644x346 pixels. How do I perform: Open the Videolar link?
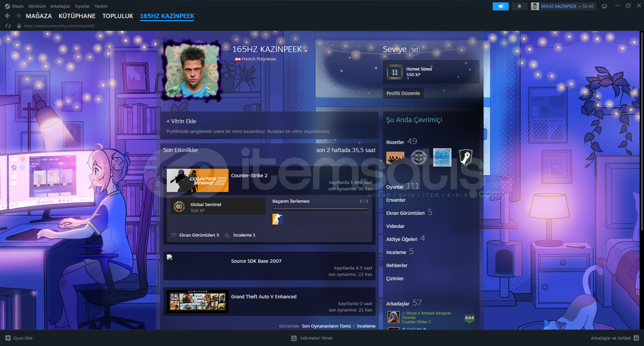tap(395, 226)
